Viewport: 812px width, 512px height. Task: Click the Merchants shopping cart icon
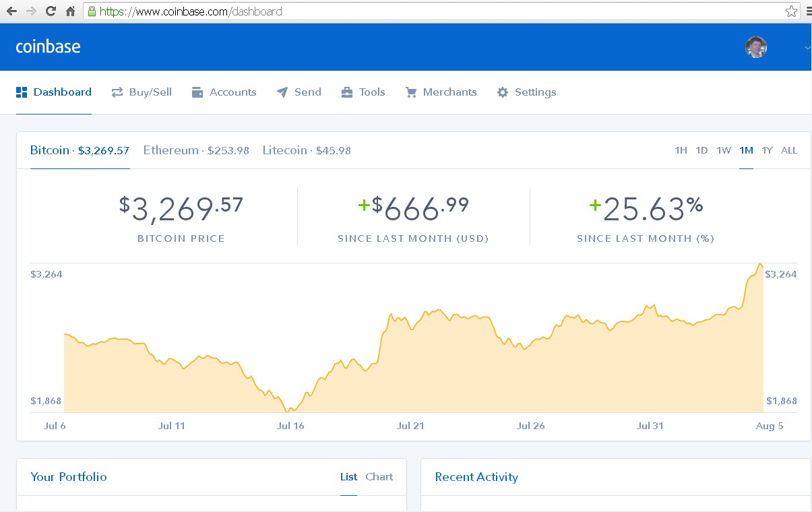[x=411, y=92]
